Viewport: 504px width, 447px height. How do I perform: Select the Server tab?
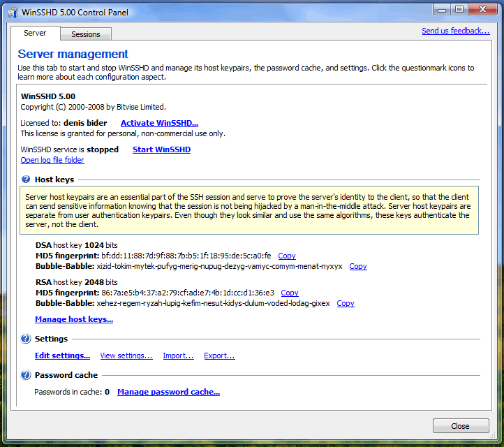click(x=35, y=34)
